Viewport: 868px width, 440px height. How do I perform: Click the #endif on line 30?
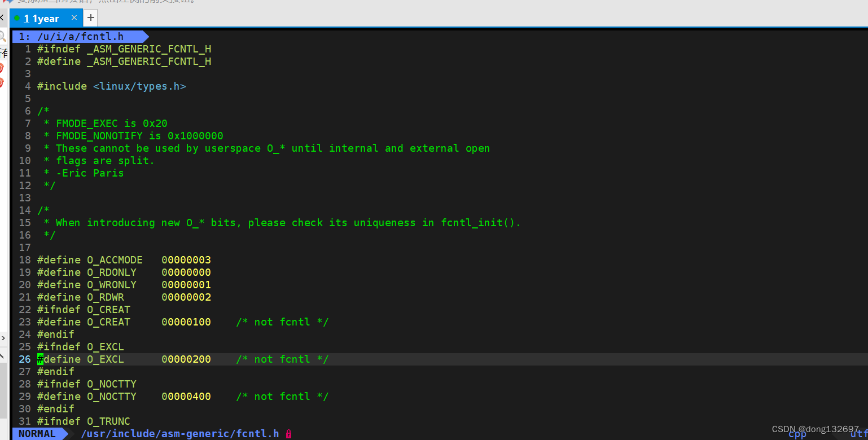(56, 409)
